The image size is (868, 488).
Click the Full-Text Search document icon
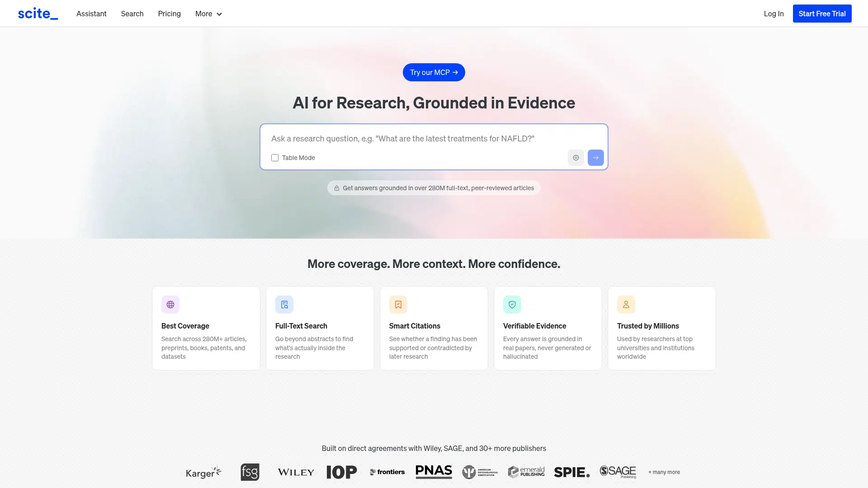point(284,305)
